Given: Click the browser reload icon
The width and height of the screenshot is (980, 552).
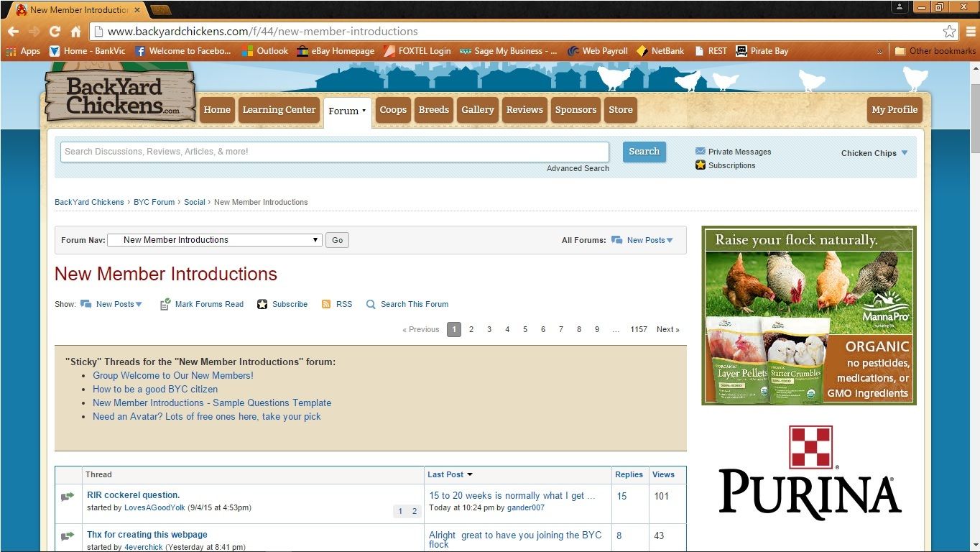Looking at the screenshot, I should point(55,32).
